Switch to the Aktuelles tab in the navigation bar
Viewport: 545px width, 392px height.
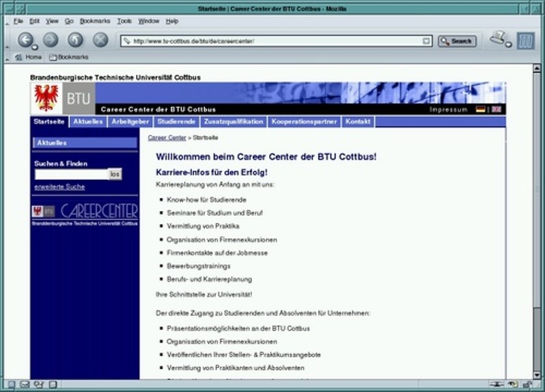tap(88, 122)
